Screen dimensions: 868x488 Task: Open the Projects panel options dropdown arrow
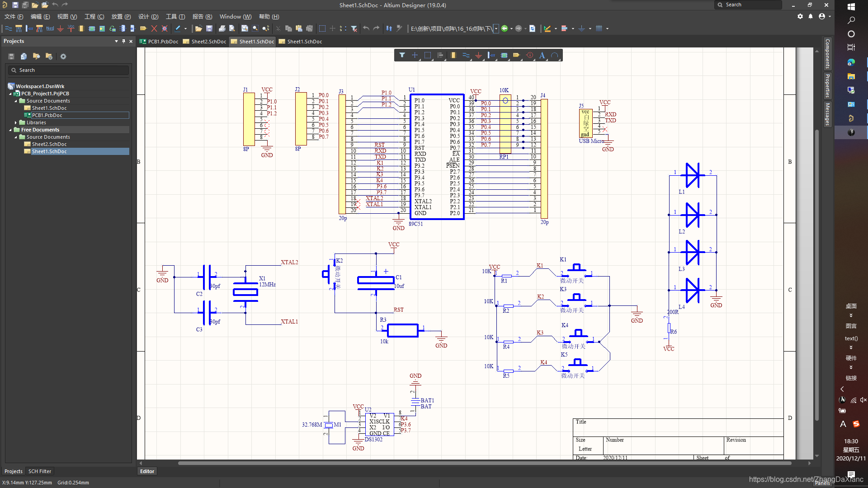coord(116,41)
